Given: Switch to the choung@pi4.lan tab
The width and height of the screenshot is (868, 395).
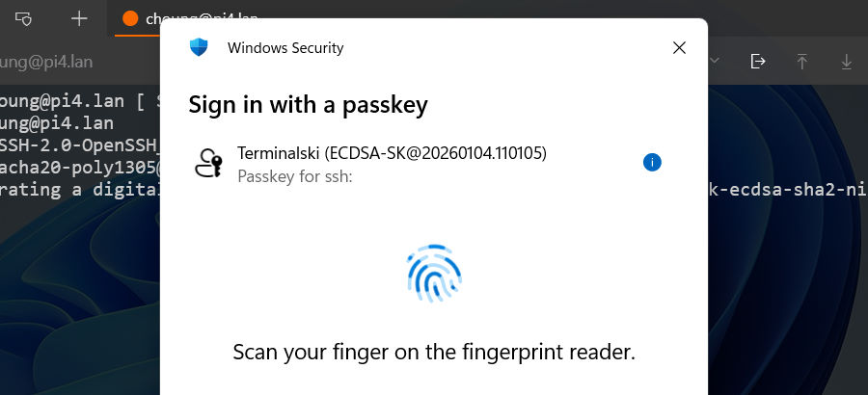Looking at the screenshot, I should coord(145,18).
